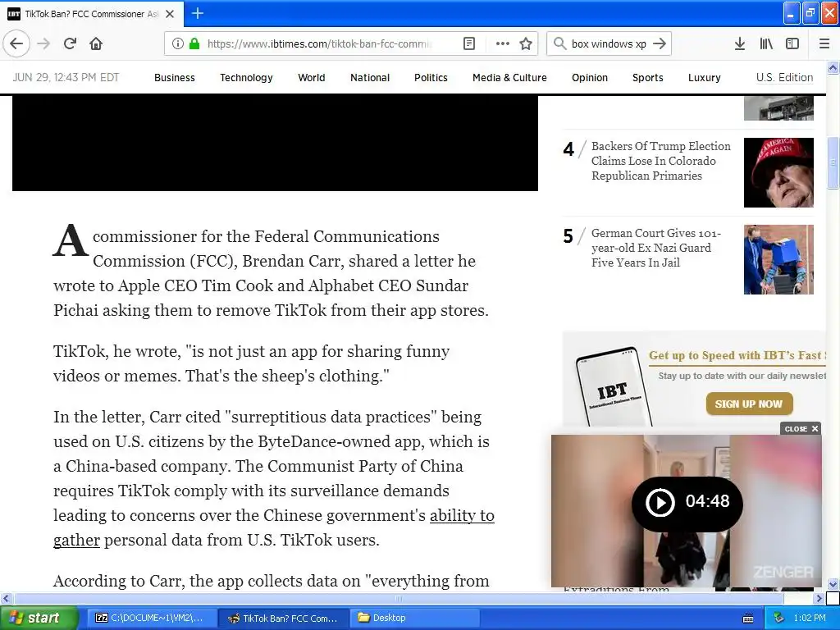The image size is (840, 630).
Task: Open the Politics section
Action: [x=431, y=78]
